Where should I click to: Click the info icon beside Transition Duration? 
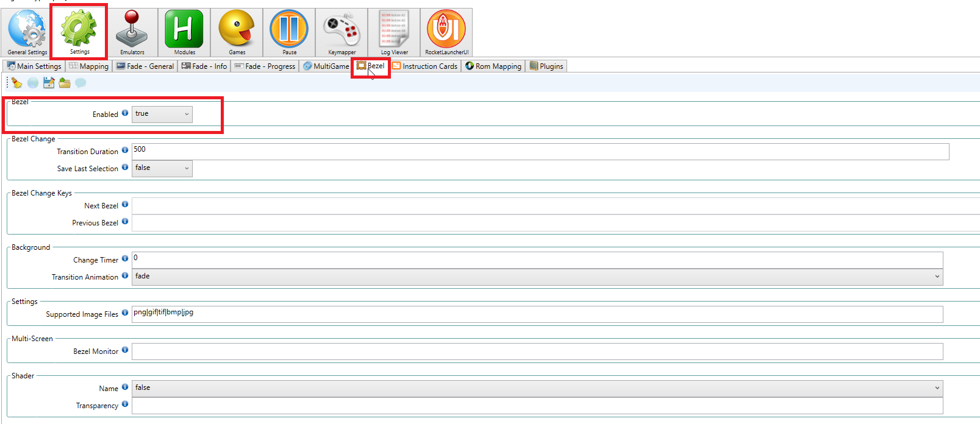coord(125,150)
